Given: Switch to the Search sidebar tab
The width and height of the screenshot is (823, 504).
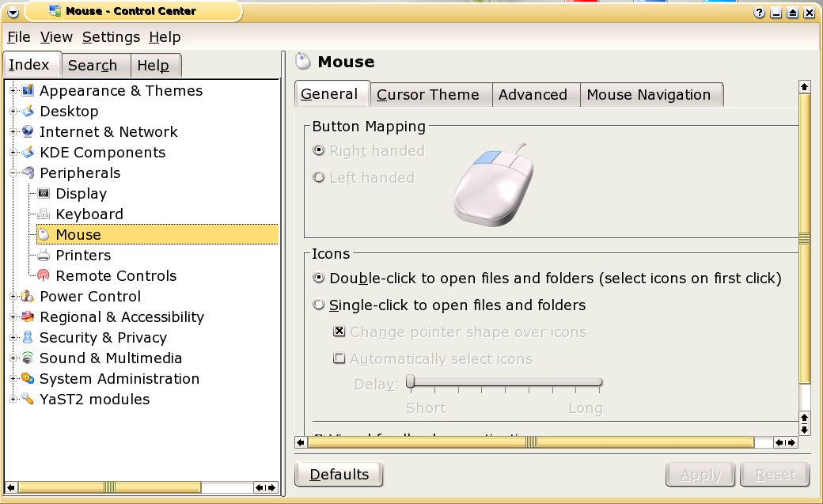Looking at the screenshot, I should (x=96, y=66).
